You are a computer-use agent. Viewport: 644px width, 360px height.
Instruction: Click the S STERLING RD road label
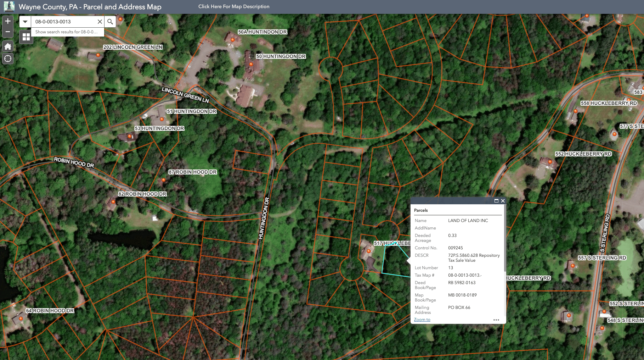click(605, 233)
